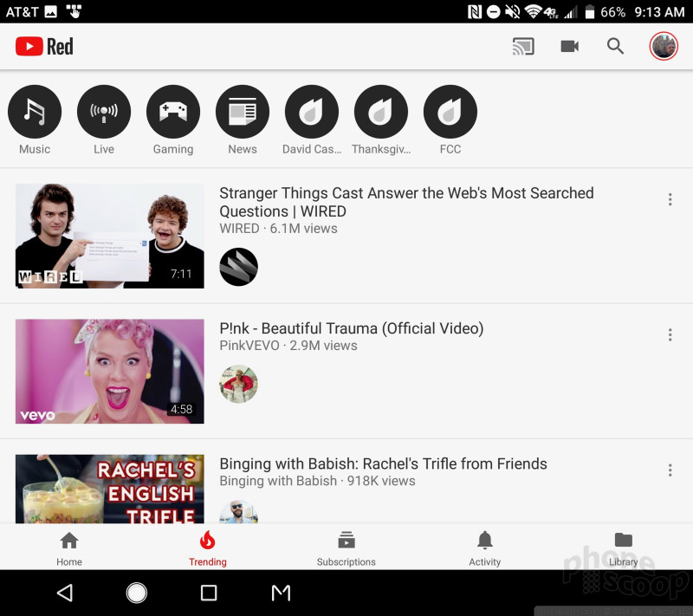
Task: Open the David Cas... trending topic icon
Action: tap(312, 112)
